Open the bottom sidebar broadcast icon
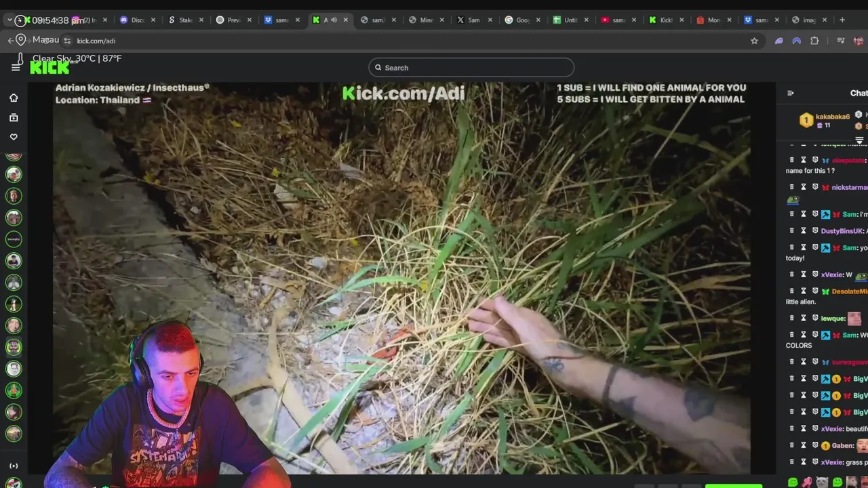 [x=14, y=466]
